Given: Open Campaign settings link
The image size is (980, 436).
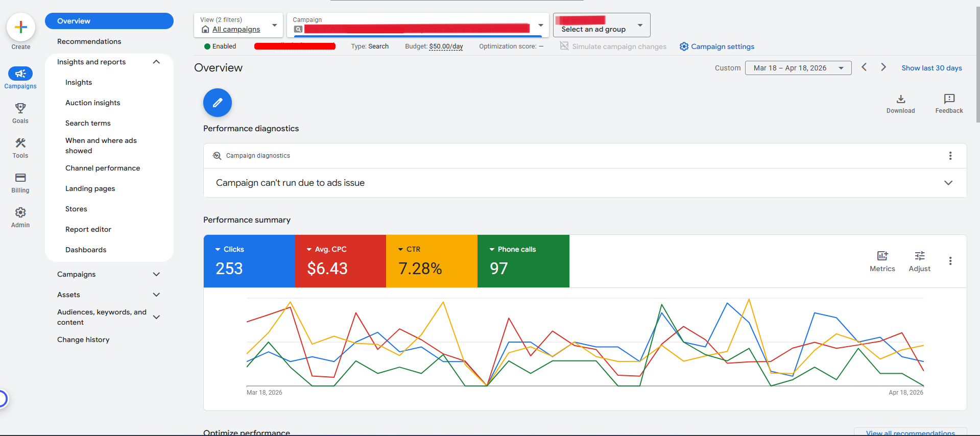Looking at the screenshot, I should [716, 46].
